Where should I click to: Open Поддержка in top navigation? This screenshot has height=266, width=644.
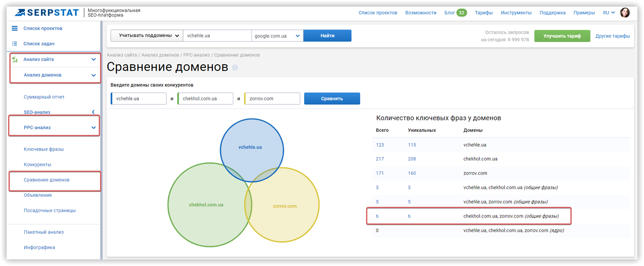(x=552, y=13)
